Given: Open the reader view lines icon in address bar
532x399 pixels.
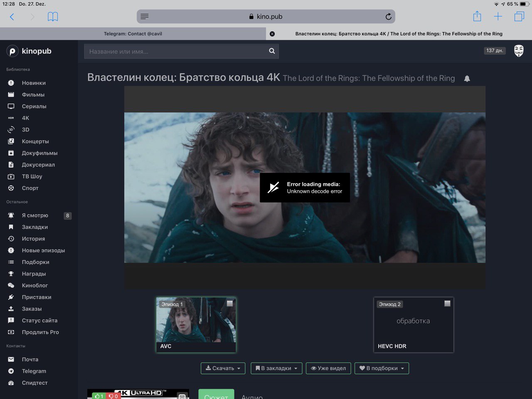Looking at the screenshot, I should (144, 17).
